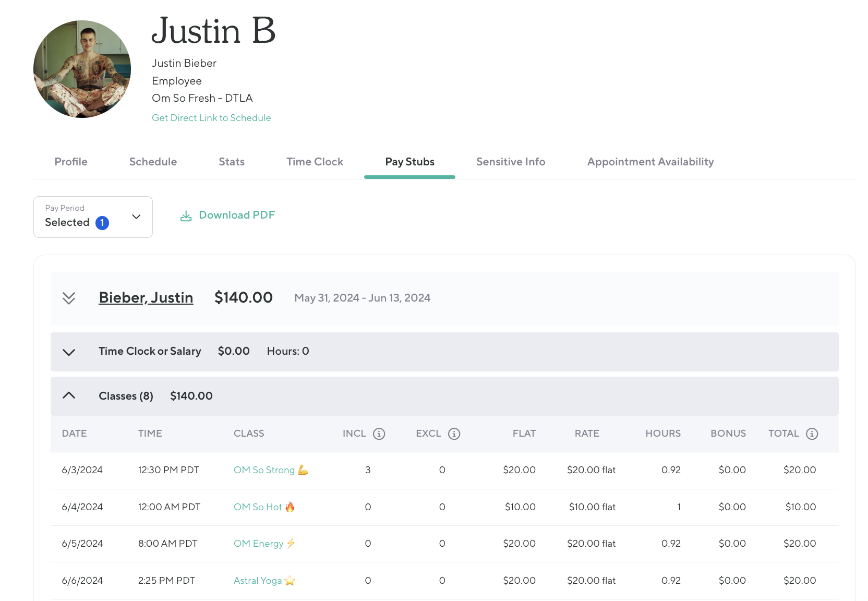Open the OM So Strong class link
The width and height of the screenshot is (868, 601).
[x=264, y=470]
